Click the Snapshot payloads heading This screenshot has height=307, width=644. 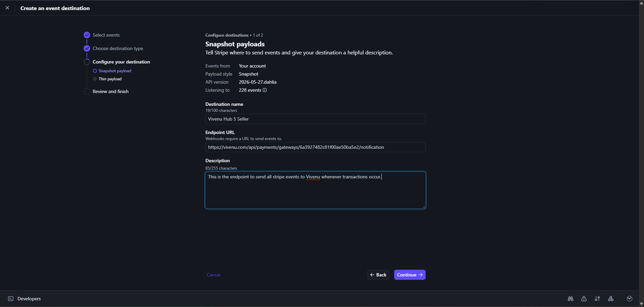coord(235,44)
